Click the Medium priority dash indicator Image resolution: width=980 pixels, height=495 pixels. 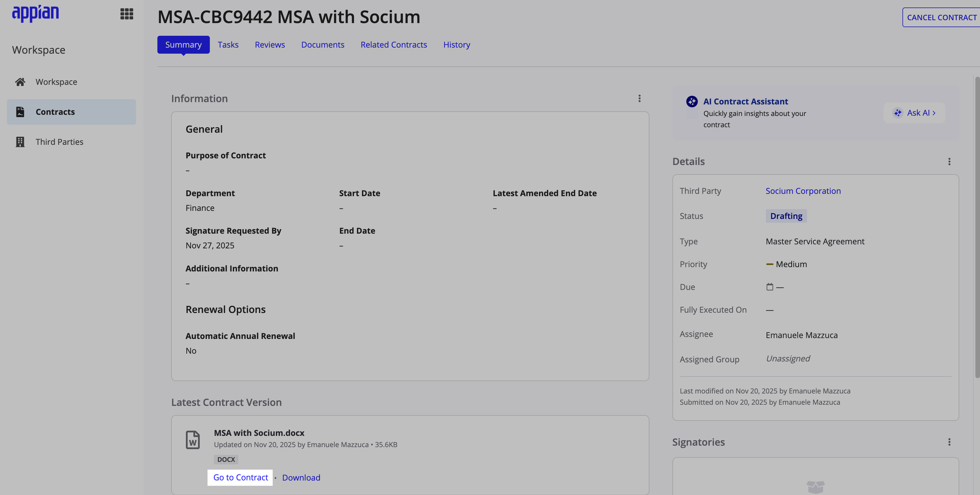770,264
